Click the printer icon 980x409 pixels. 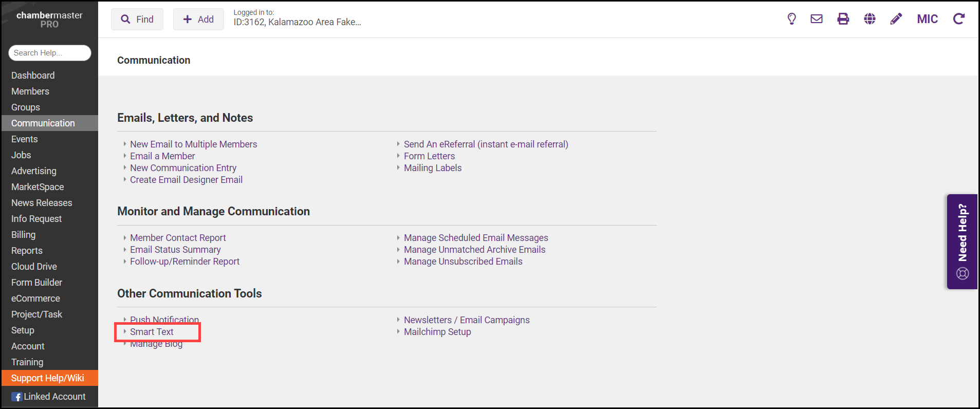pos(843,19)
